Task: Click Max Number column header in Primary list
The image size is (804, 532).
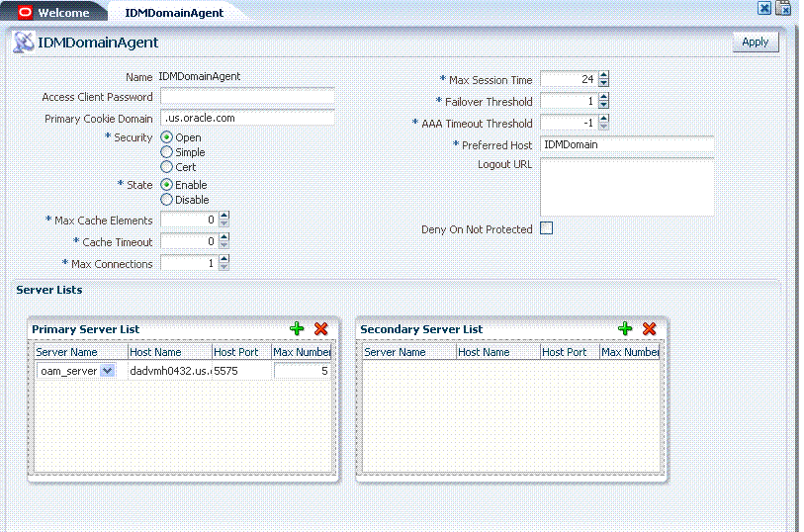Action: point(302,352)
